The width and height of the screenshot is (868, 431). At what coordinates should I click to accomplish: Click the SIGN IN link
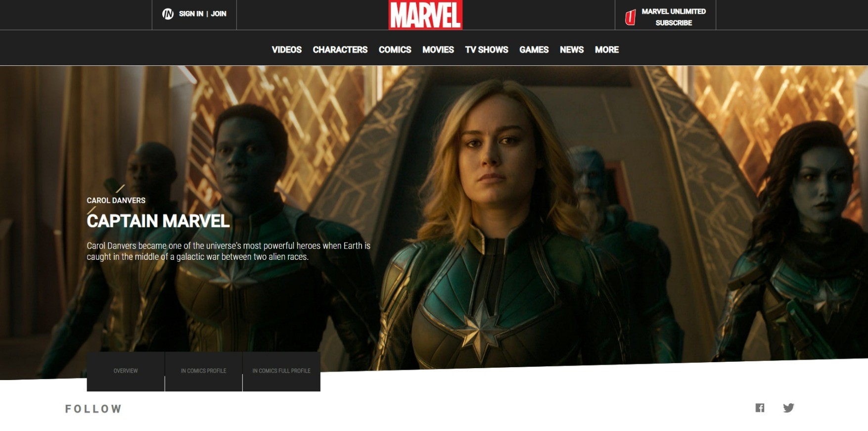coord(191,14)
